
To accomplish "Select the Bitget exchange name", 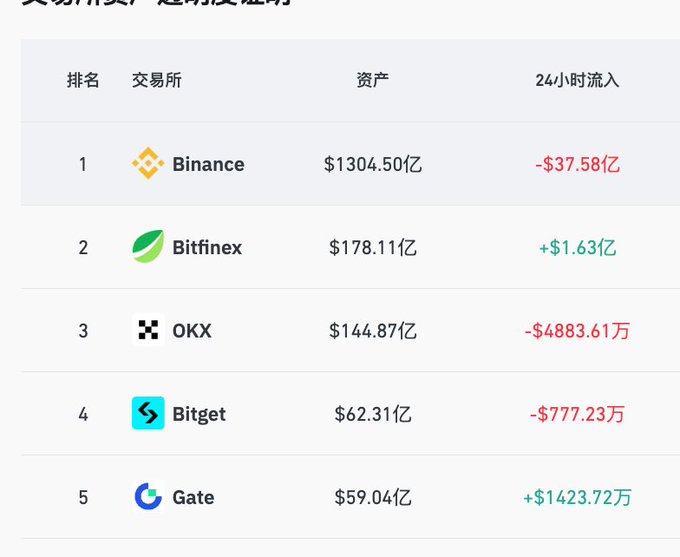I will pos(199,413).
